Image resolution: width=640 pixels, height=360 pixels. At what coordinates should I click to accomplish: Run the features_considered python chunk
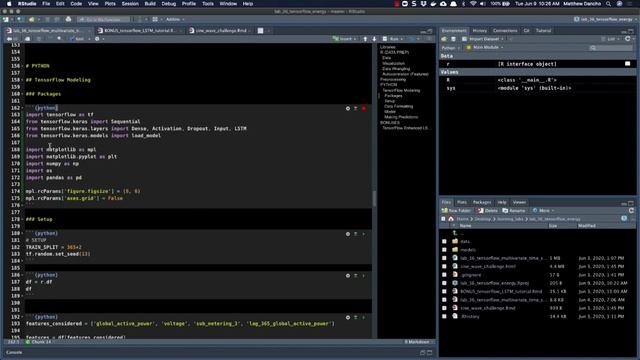364,317
